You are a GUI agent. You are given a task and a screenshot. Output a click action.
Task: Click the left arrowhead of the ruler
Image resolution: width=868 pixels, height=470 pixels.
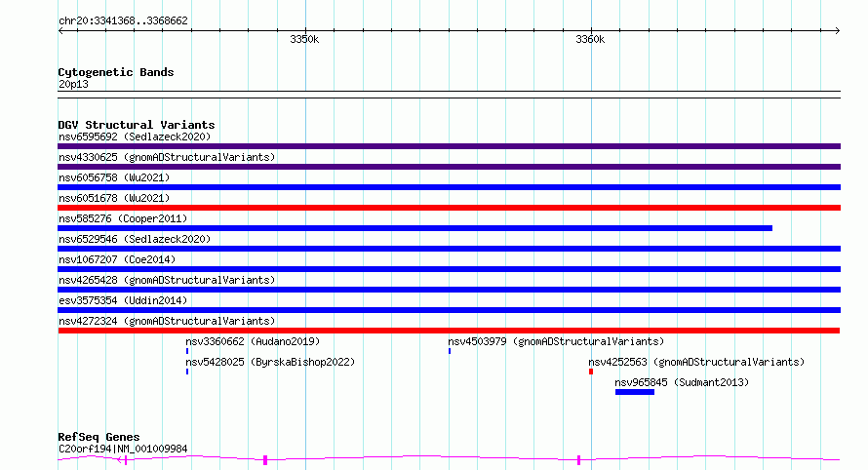point(60,30)
